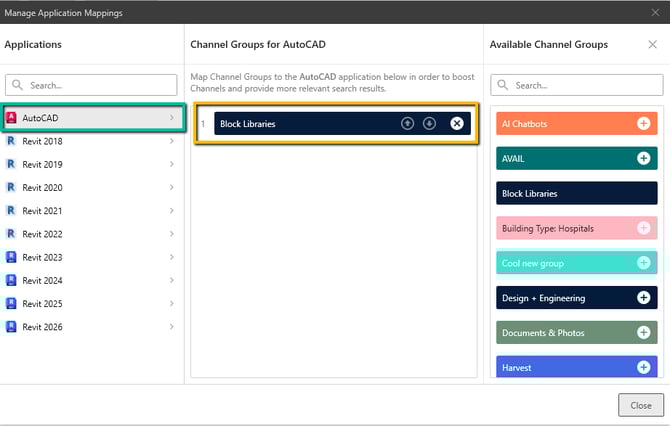Select Revit 2024 in Applications list

click(42, 280)
